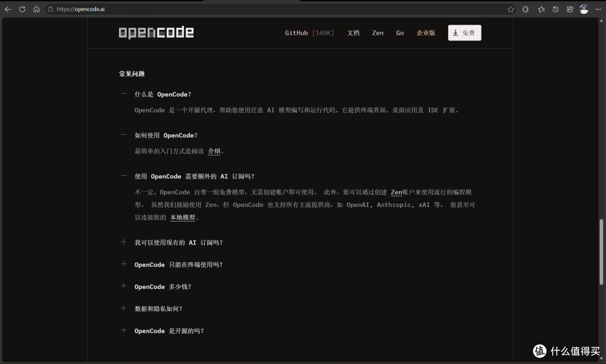Follow the underlined Zen account link

point(396,192)
